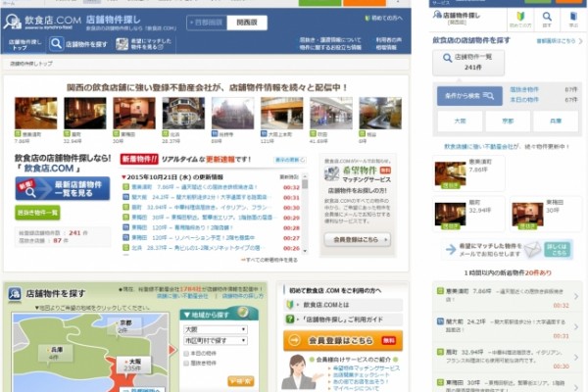Click the blue 最新店舗物件一覧を見る button

(x=63, y=189)
